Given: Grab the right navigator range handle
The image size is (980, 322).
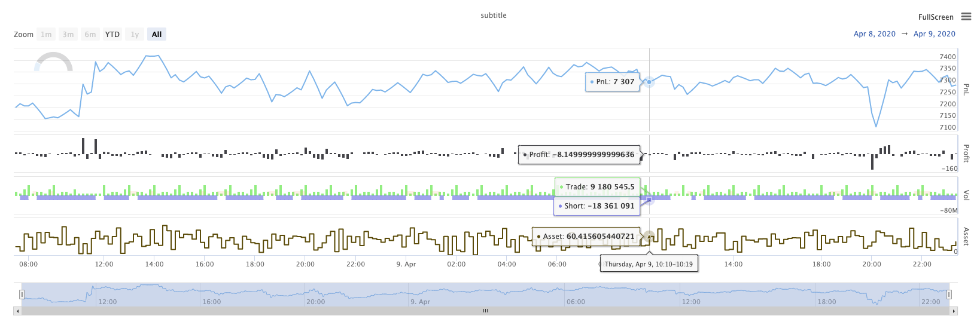Looking at the screenshot, I should click(949, 295).
